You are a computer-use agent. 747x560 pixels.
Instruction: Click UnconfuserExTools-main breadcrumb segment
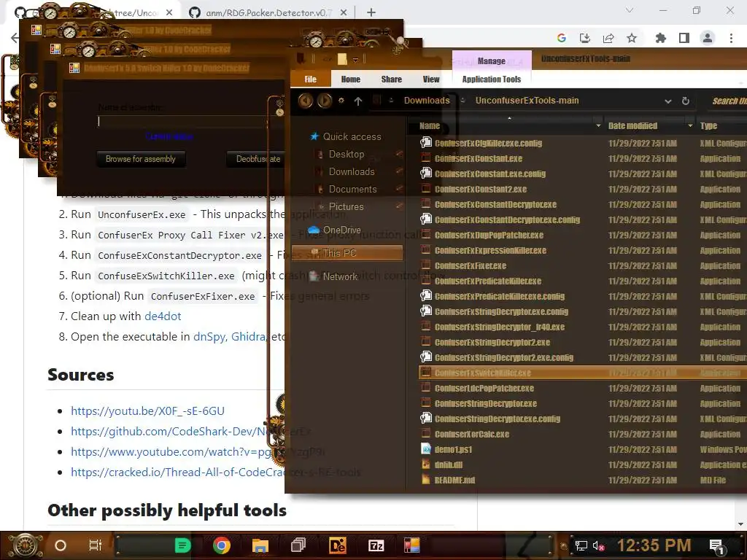pos(527,101)
